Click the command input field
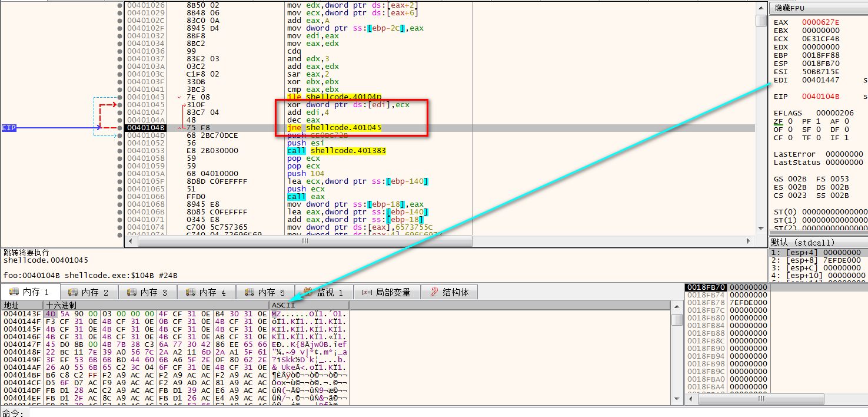 pos(447,413)
